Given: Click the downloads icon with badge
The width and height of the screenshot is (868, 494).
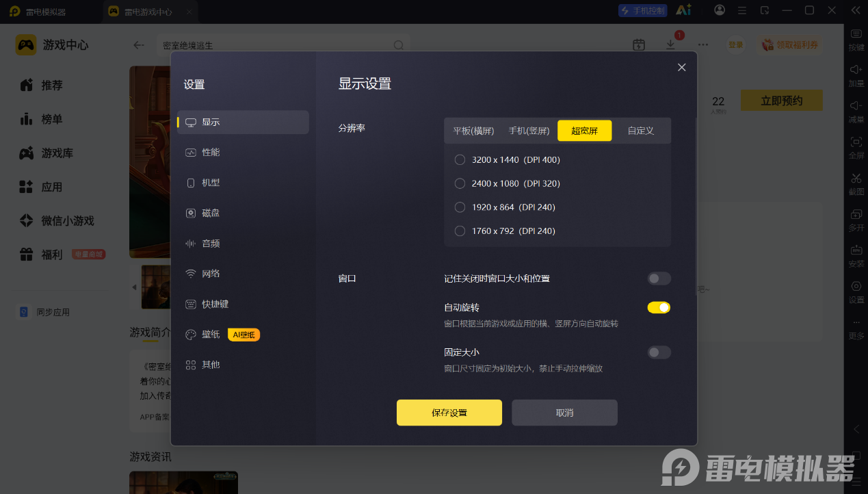Looking at the screenshot, I should coord(671,44).
